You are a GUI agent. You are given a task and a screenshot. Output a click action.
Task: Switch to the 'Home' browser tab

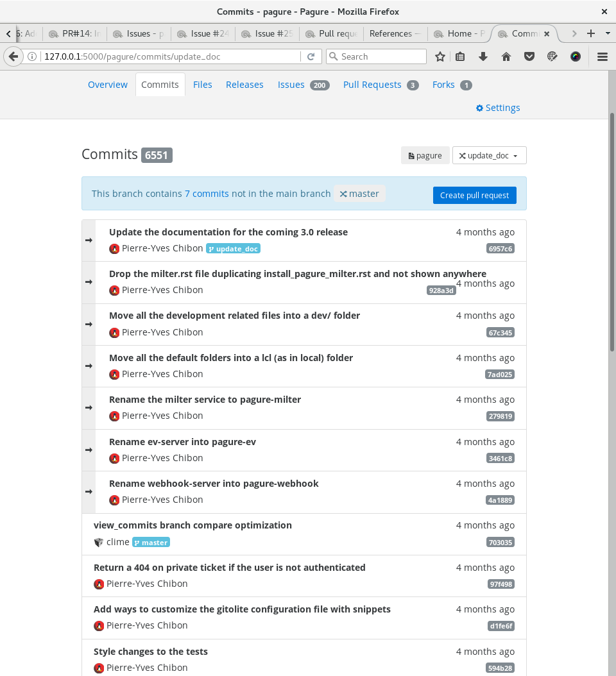coord(459,33)
